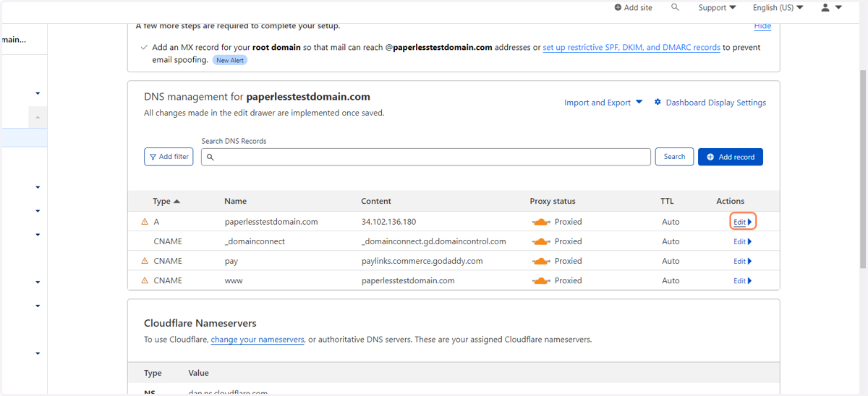Open set up restrictive SPF, DKIM, DMARC link
Image resolution: width=868 pixels, height=396 pixels.
631,47
